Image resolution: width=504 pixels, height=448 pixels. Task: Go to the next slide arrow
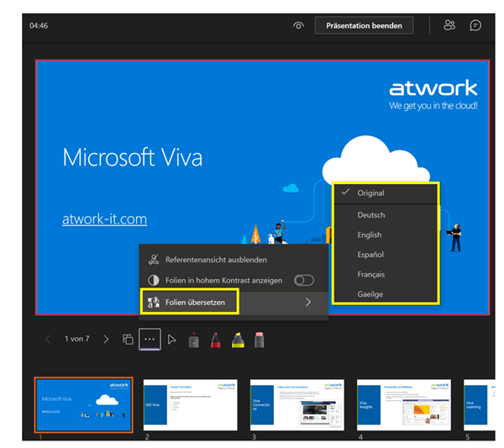[106, 340]
